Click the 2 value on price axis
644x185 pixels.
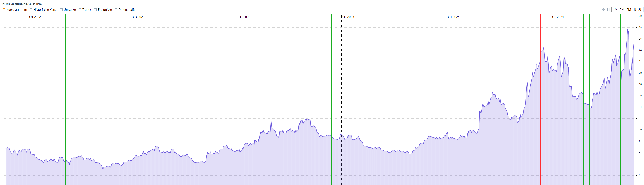pos(640,175)
